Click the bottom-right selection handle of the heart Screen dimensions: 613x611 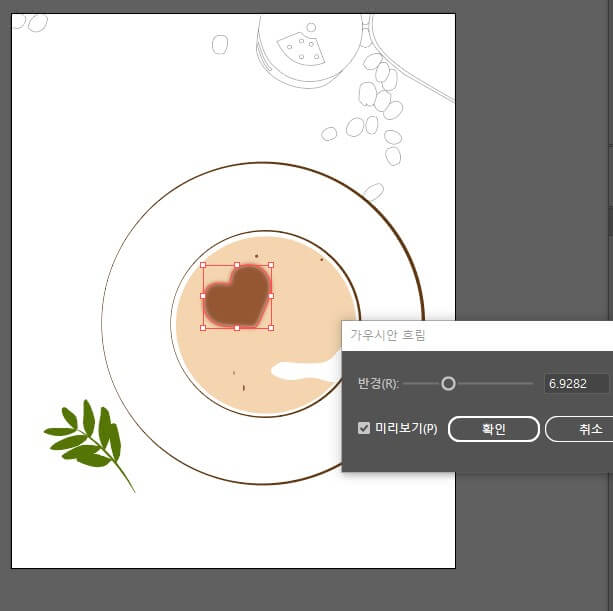(x=271, y=328)
